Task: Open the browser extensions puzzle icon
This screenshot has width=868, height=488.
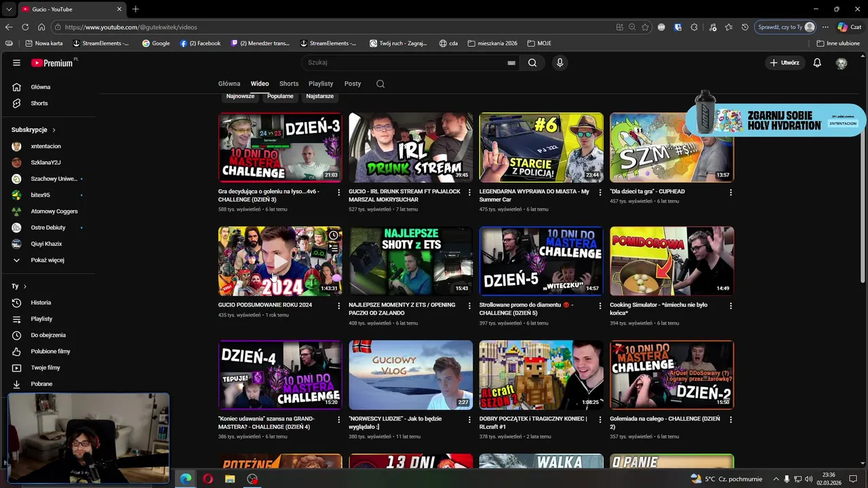Action: pos(694,27)
